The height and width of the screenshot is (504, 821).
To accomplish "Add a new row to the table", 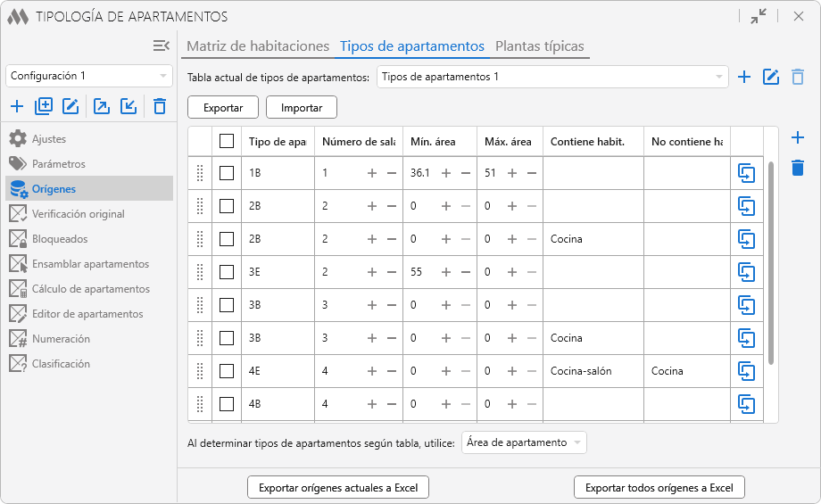I will pos(798,138).
